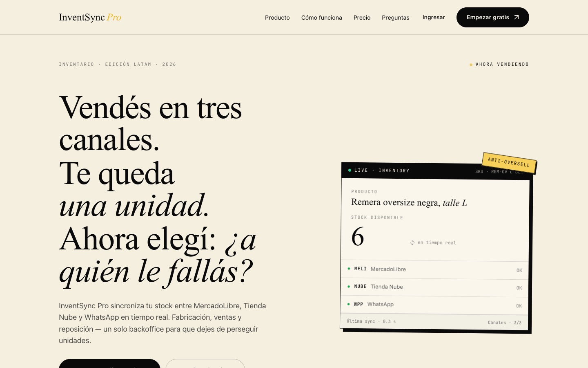The height and width of the screenshot is (368, 588).
Task: Click the green dot next to WPP
Action: tap(348, 304)
